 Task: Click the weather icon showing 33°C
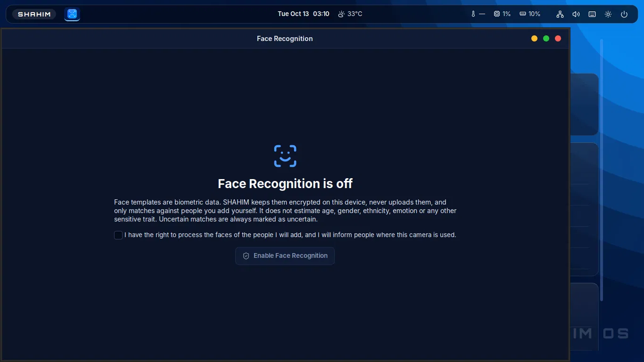point(341,14)
